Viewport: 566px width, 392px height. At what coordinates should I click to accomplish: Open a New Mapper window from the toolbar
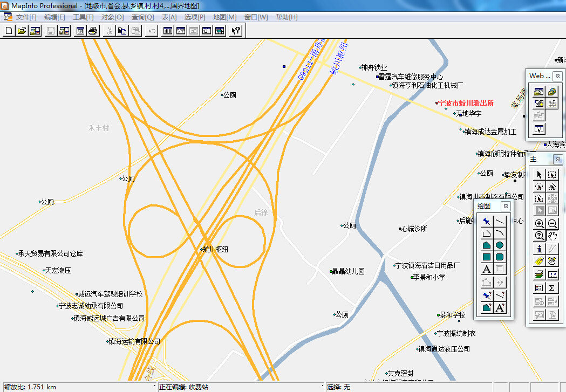(181, 31)
